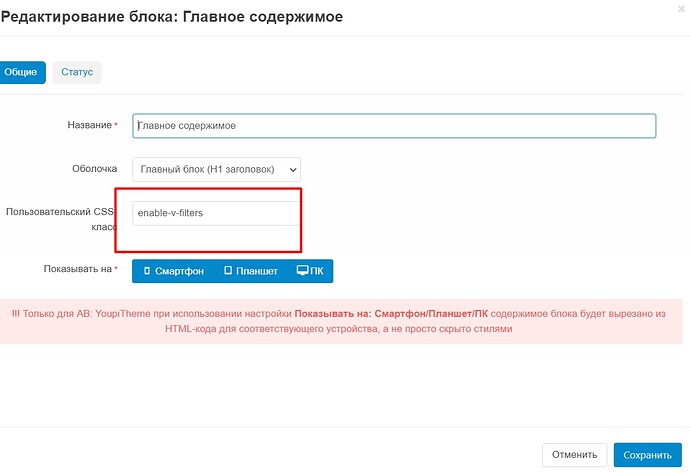Open the Статус tab
This screenshot has height=473, width=690.
point(77,72)
